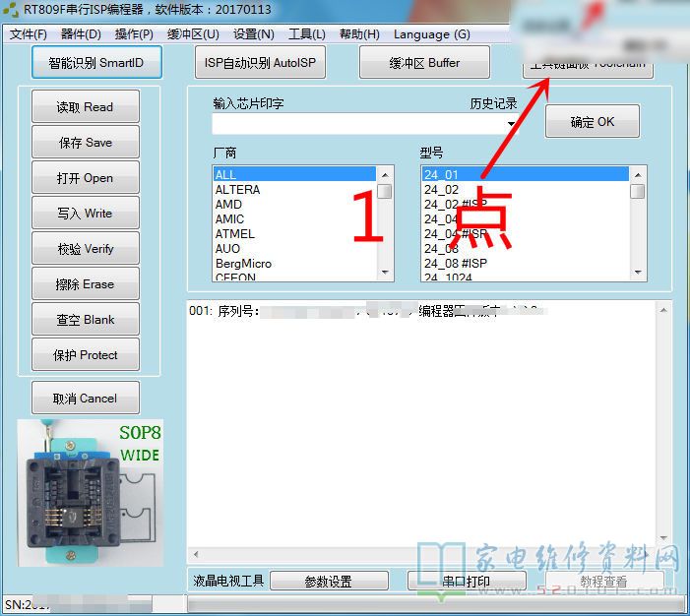Viewport: 690px width, 616px height.
Task: Select ATMEL in the manufacturer list
Action: (235, 234)
